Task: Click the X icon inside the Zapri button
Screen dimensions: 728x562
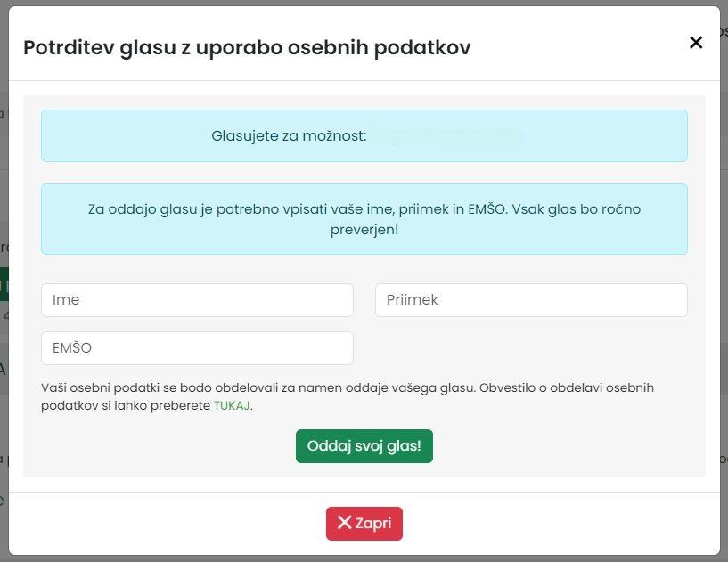Action: point(344,523)
